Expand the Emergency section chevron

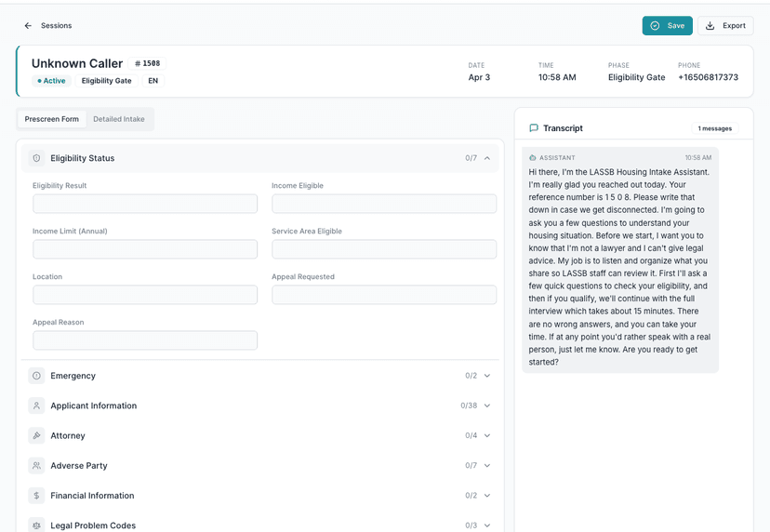[487, 376]
